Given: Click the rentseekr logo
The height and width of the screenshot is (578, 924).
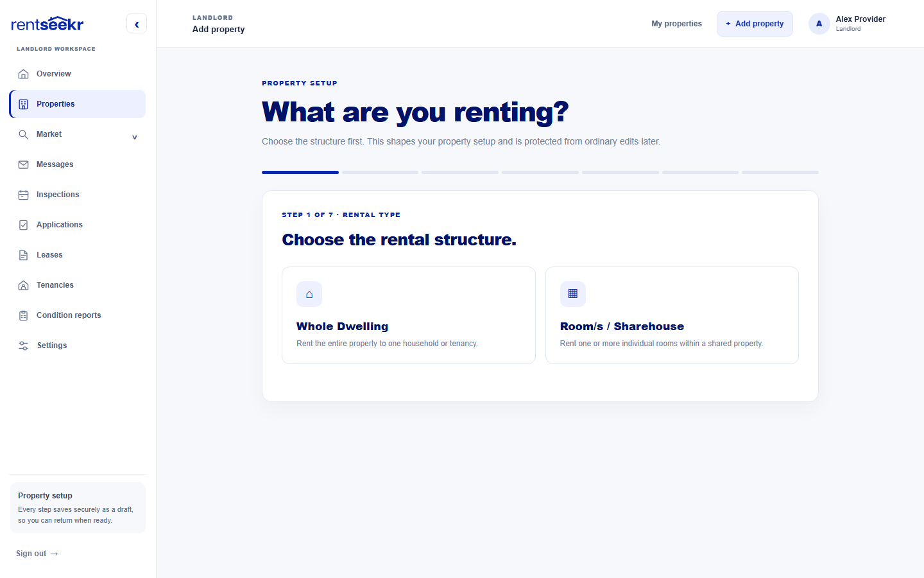Looking at the screenshot, I should 47,24.
